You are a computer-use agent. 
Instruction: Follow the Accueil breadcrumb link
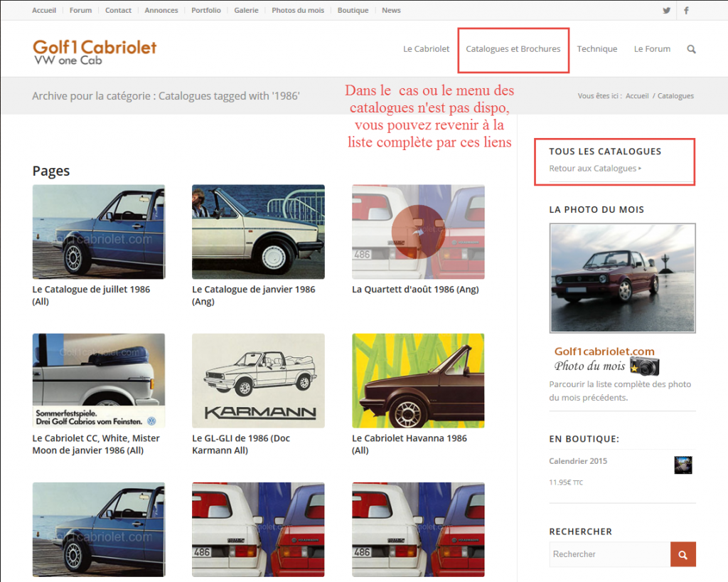tap(637, 95)
